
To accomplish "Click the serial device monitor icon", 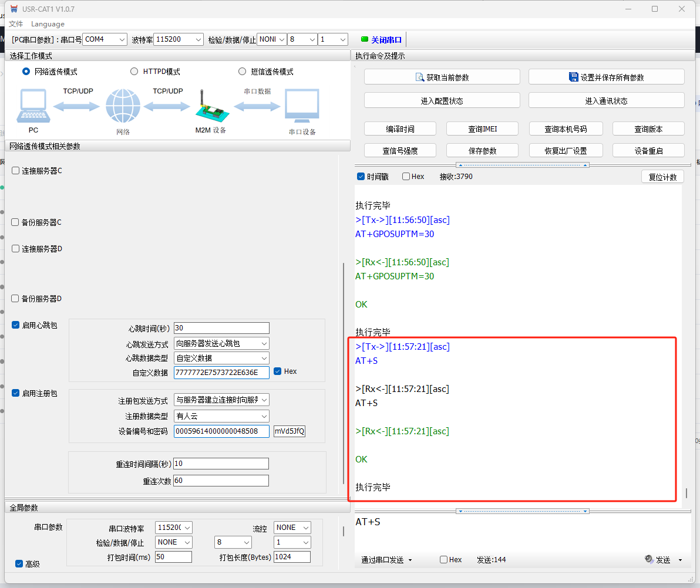I will pos(302,106).
